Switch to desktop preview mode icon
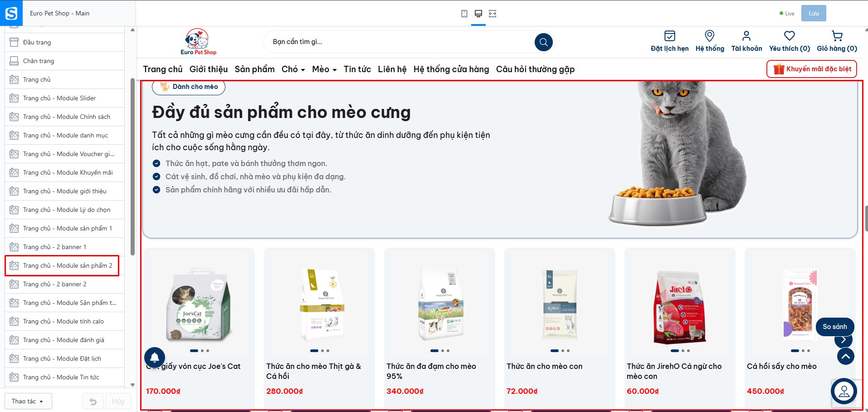868x412 pixels. point(478,14)
